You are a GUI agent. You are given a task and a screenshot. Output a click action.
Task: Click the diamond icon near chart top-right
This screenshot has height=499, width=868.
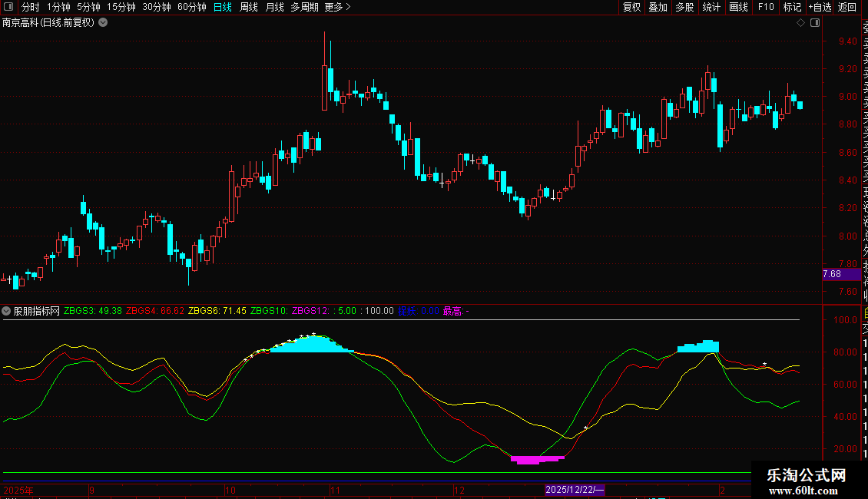(800, 23)
